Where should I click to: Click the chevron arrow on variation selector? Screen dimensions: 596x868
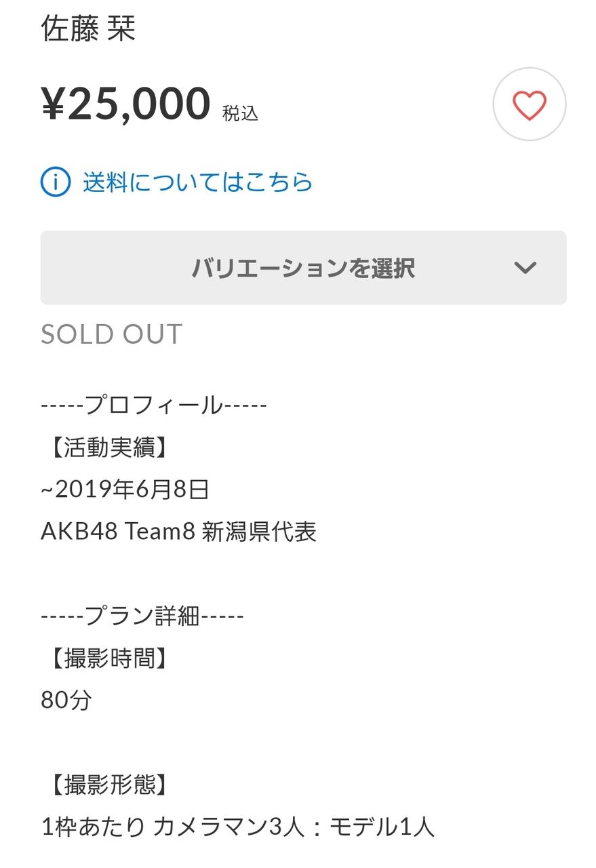(525, 268)
